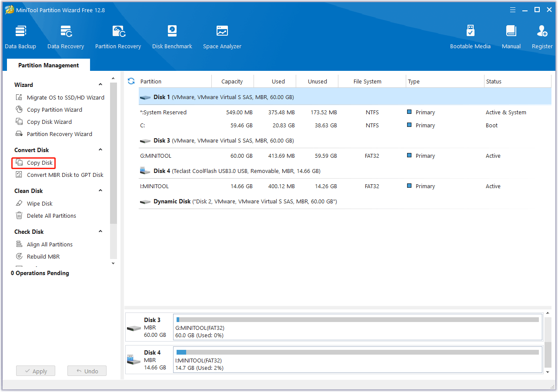Click Copy Partition Wizard icon
The width and height of the screenshot is (558, 392).
coord(19,110)
